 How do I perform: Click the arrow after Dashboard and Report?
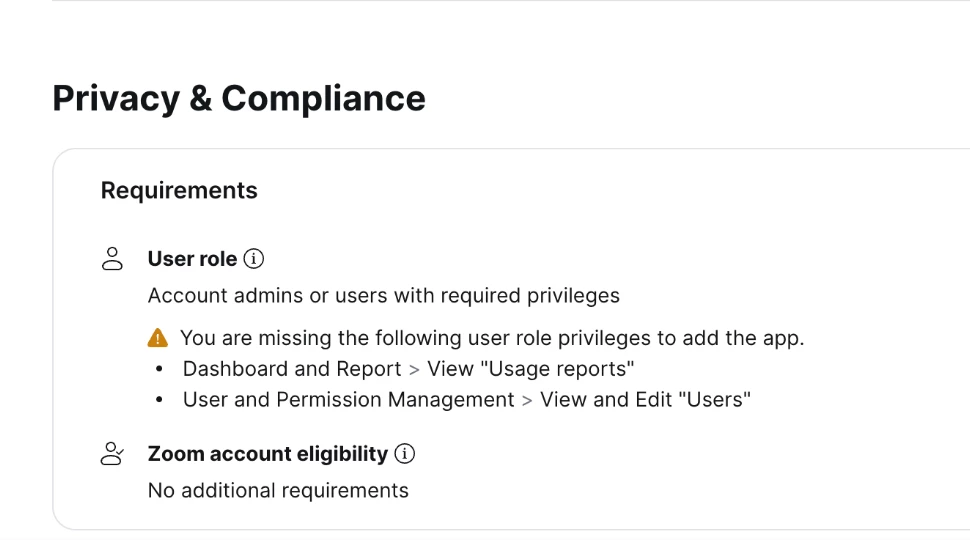[x=414, y=369]
